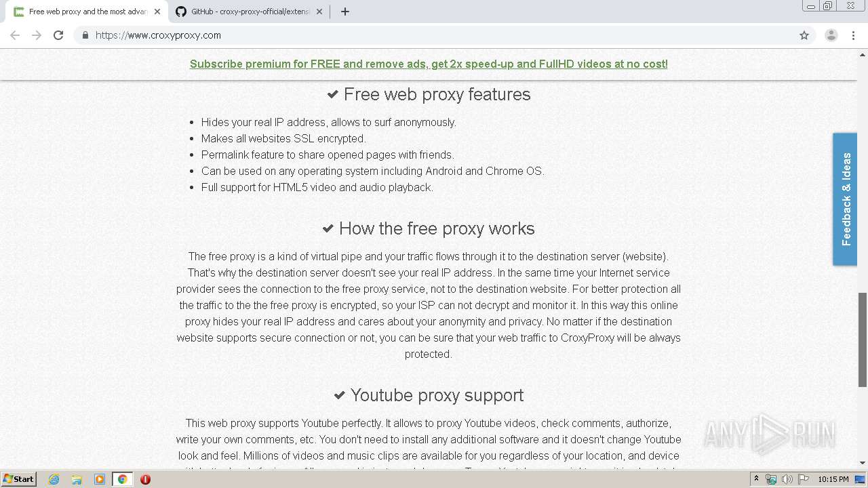Open Subscribe premium for FREE link
Image resolution: width=868 pixels, height=488 pixels.
429,64
